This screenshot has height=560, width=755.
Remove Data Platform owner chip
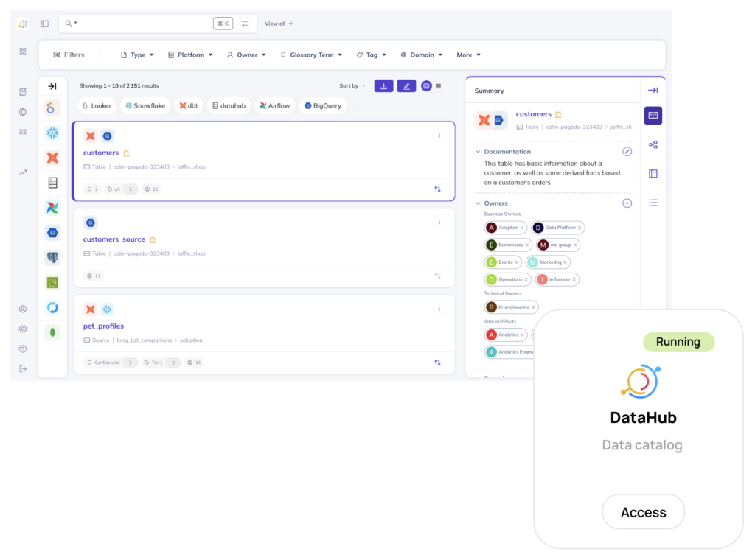pyautogui.click(x=580, y=228)
